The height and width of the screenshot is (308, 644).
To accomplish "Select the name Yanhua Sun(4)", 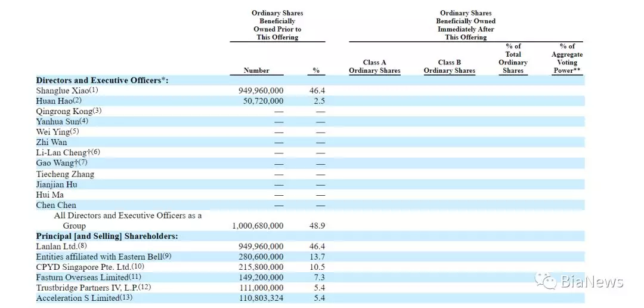I will (x=62, y=121).
